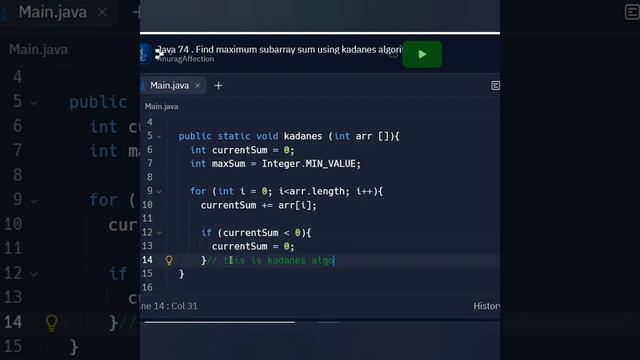Click 'public' keyword in background editor
The height and width of the screenshot is (360, 640).
(x=98, y=102)
